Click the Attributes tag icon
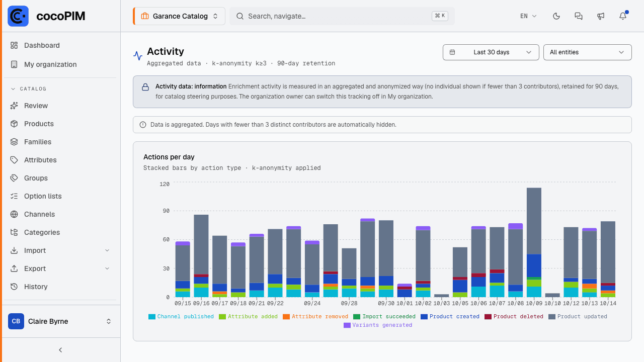The width and height of the screenshot is (644, 362). point(14,160)
